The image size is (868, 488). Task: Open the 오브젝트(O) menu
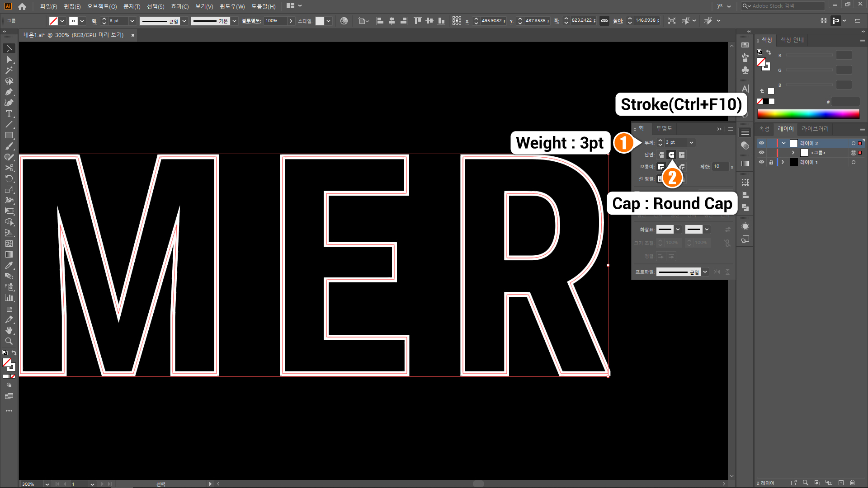pyautogui.click(x=102, y=6)
